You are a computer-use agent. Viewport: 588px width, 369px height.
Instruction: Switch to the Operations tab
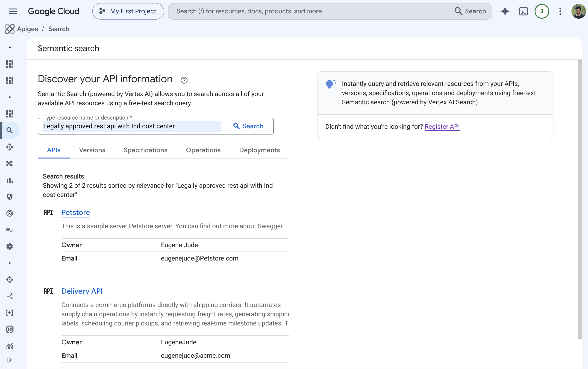(203, 150)
